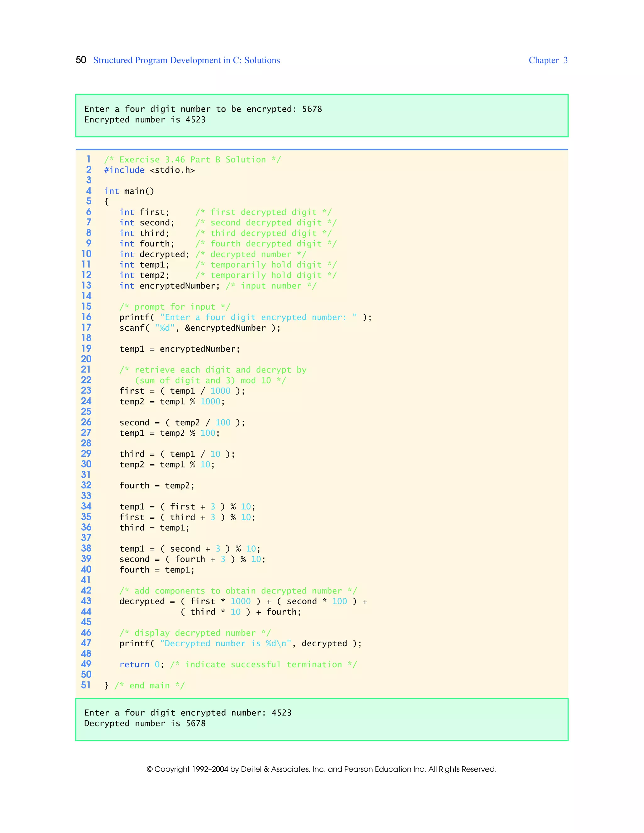Click statement 'second = ( fourth + 3 ) % 10;'
This screenshot has height=833, width=644.
click(x=192, y=560)
